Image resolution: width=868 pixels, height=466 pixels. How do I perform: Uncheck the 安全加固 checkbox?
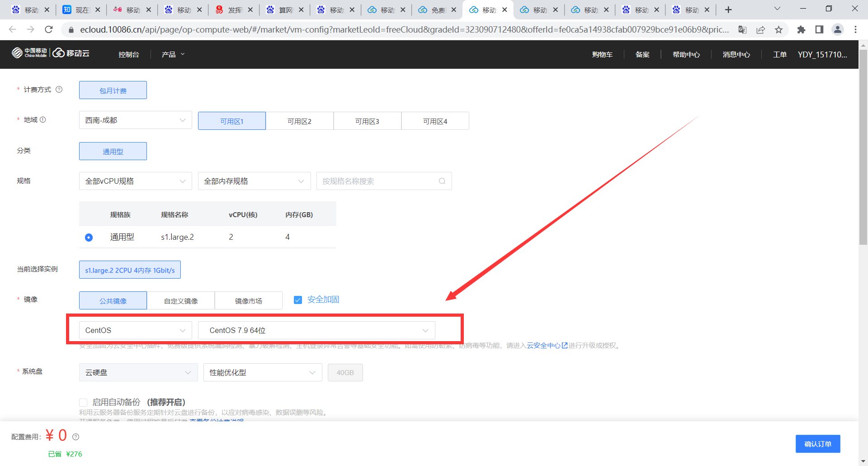pos(298,300)
